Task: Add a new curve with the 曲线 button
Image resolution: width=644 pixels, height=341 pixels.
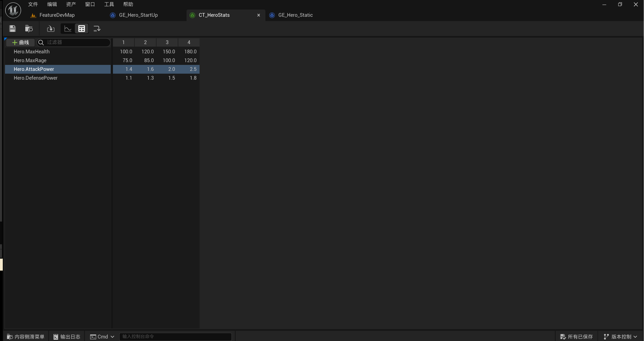Action: coord(21,42)
